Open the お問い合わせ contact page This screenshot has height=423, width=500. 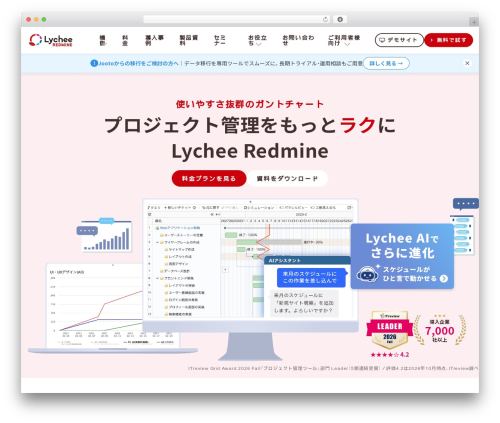click(x=298, y=40)
